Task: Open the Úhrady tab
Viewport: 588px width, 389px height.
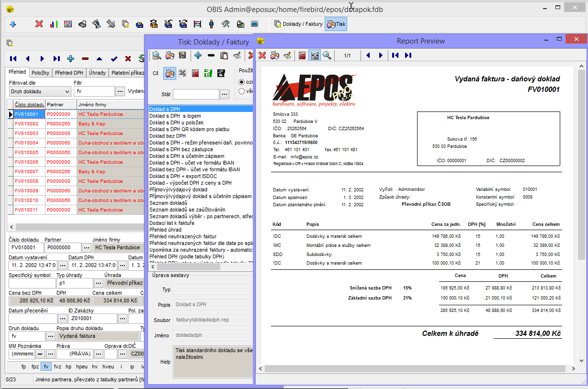Action: tap(97, 73)
